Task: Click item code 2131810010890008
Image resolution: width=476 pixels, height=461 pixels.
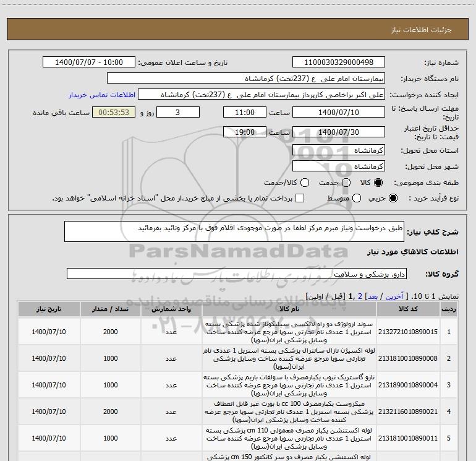Action: click(408, 358)
